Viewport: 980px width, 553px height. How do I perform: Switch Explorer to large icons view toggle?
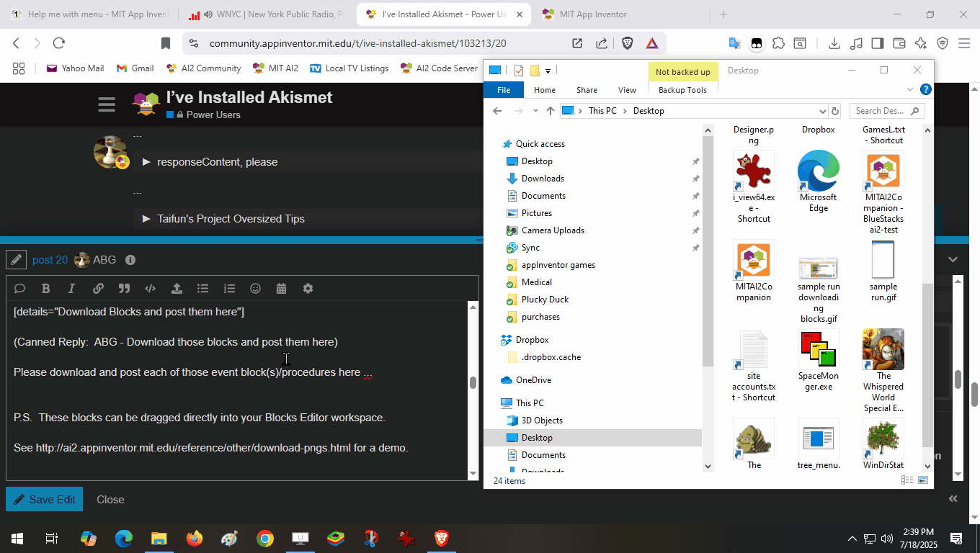(923, 480)
